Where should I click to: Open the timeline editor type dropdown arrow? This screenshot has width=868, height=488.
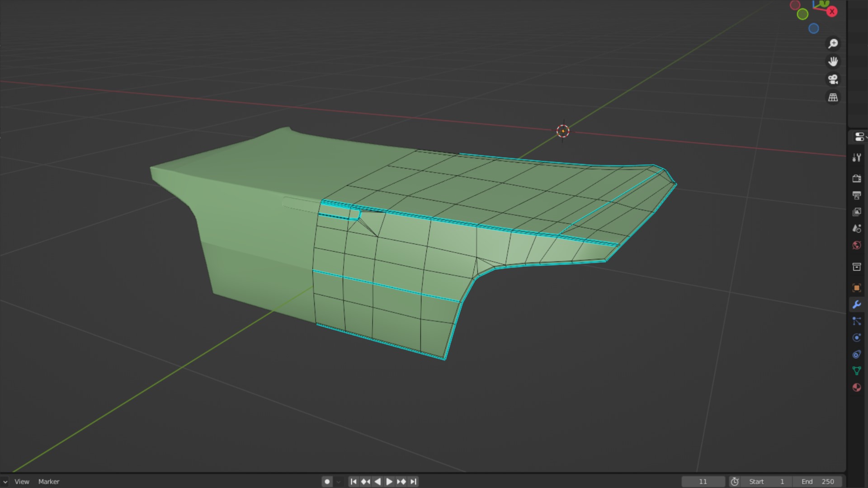click(x=5, y=482)
